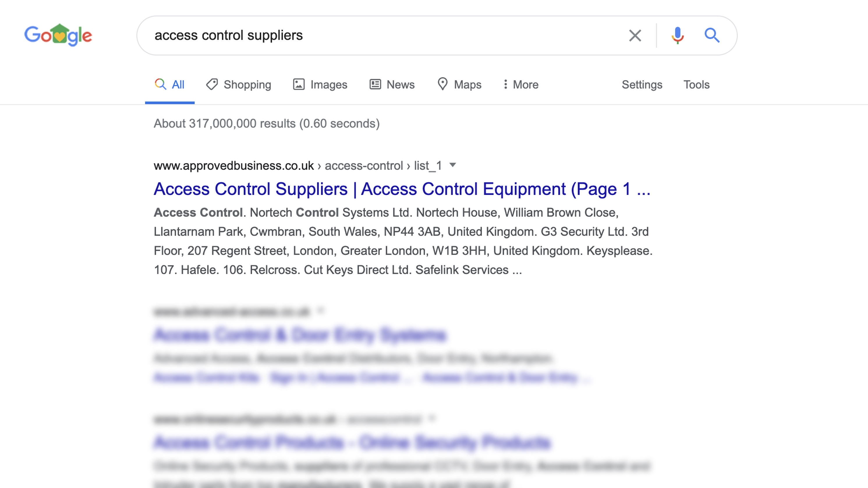
Task: Switch to the News tab label
Action: coord(400,84)
